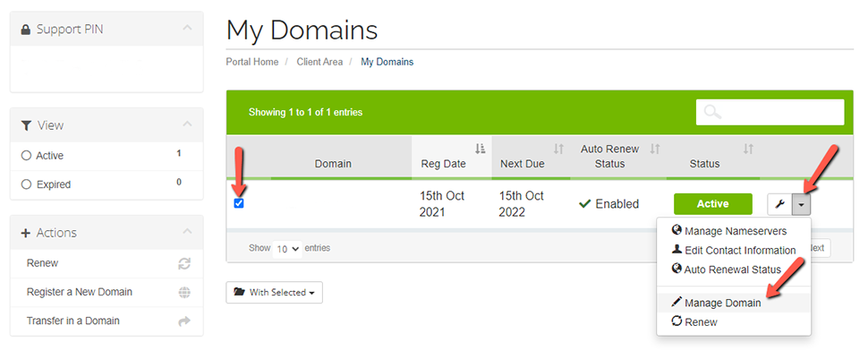The width and height of the screenshot is (868, 351).
Task: Click the Reg Date cell 15th Oct 2021
Action: [442, 204]
